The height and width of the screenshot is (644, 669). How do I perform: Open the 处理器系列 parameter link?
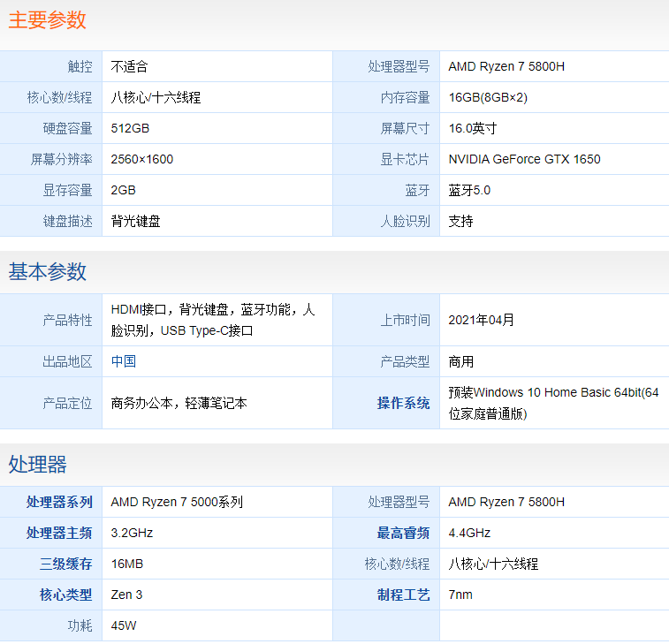(x=59, y=502)
